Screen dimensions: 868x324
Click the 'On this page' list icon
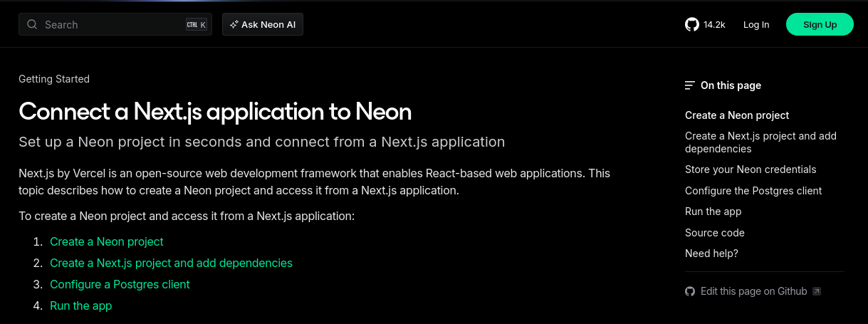(x=689, y=85)
